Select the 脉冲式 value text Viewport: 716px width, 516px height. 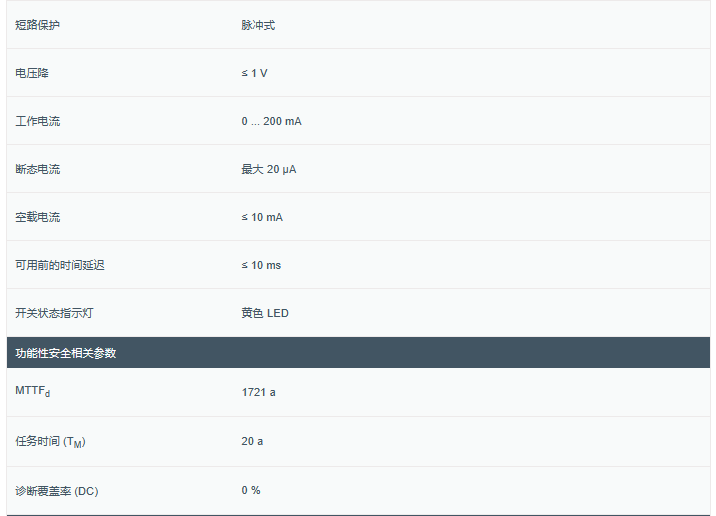click(x=258, y=25)
